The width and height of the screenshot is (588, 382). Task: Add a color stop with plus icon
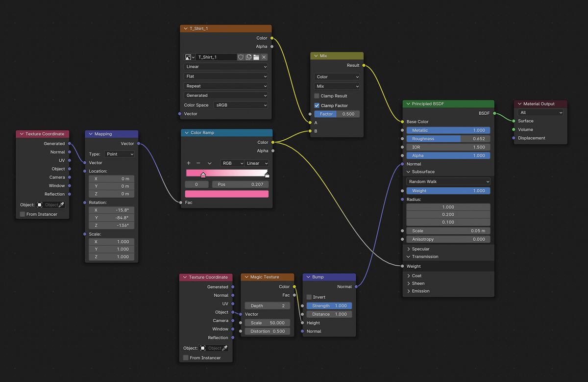click(x=189, y=163)
